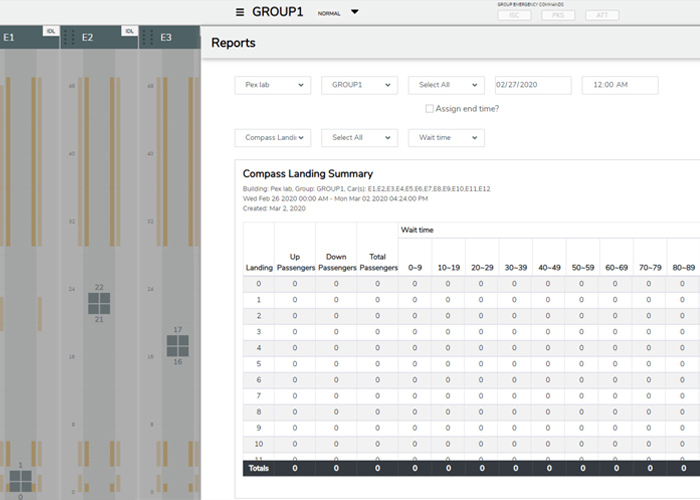This screenshot has width=700, height=500.
Task: Click the Created: Mar 2, 2020 line
Action: (x=274, y=208)
